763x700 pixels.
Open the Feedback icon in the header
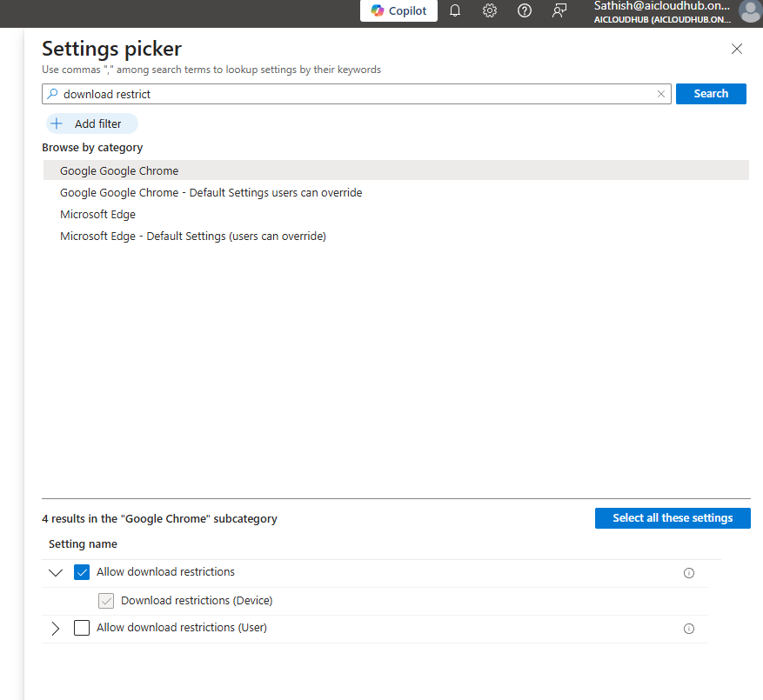coord(560,11)
